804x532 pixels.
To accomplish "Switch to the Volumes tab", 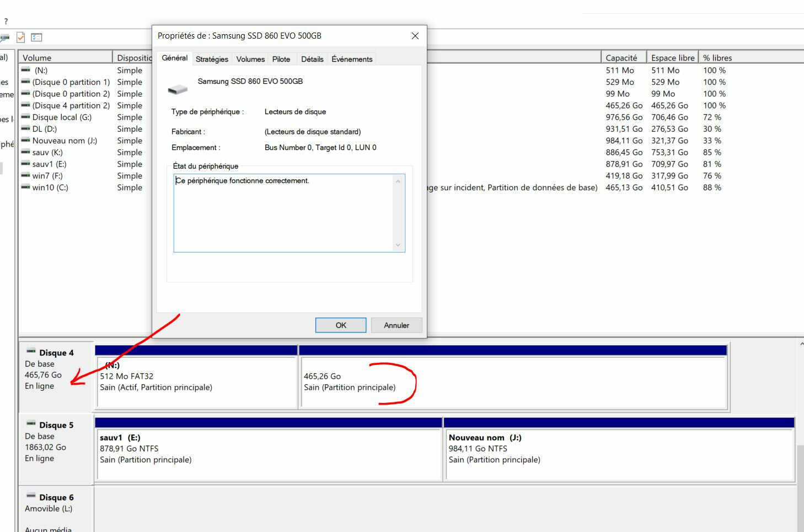I will 250,59.
